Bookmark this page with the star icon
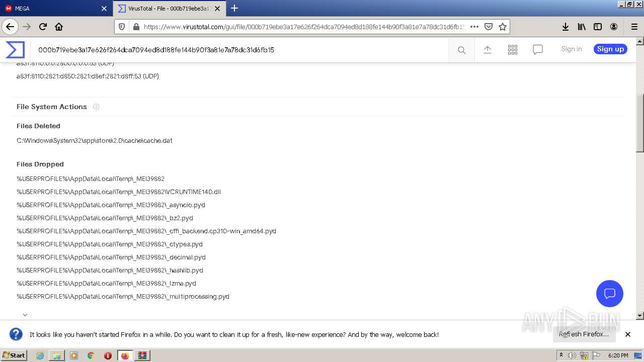Screen dimensions: 644x362 click(x=502, y=27)
